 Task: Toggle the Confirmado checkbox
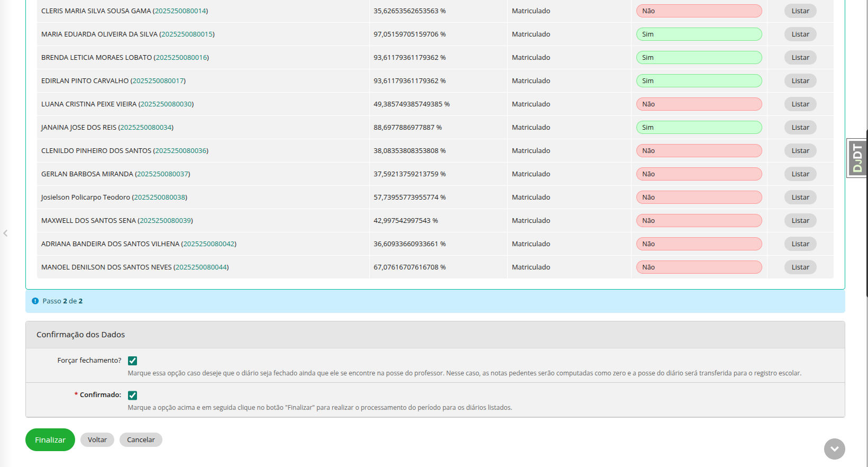[132, 395]
